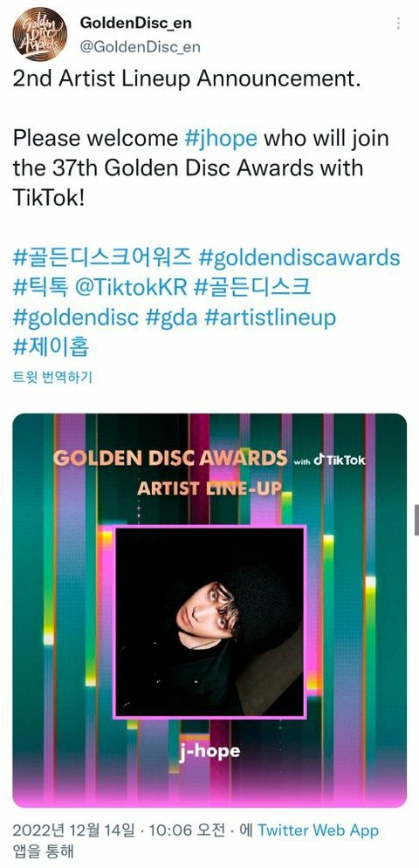
Task: Click the TikTok logo in the poster
Action: [340, 460]
